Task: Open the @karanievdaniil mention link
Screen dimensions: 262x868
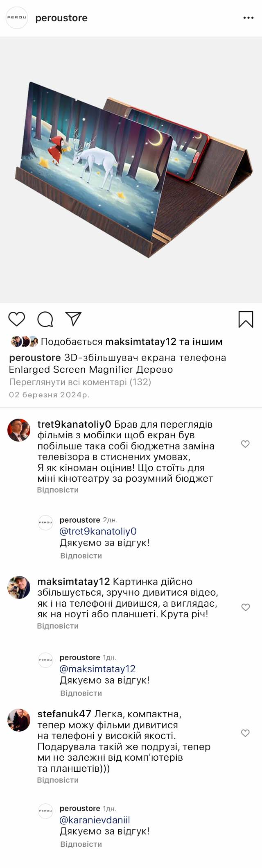Action: click(x=95, y=820)
